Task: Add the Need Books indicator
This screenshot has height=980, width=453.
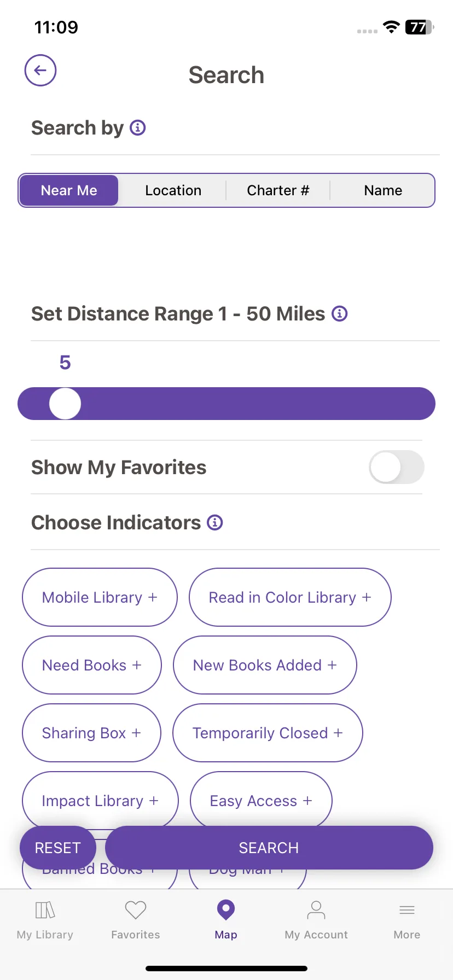Action: [92, 665]
